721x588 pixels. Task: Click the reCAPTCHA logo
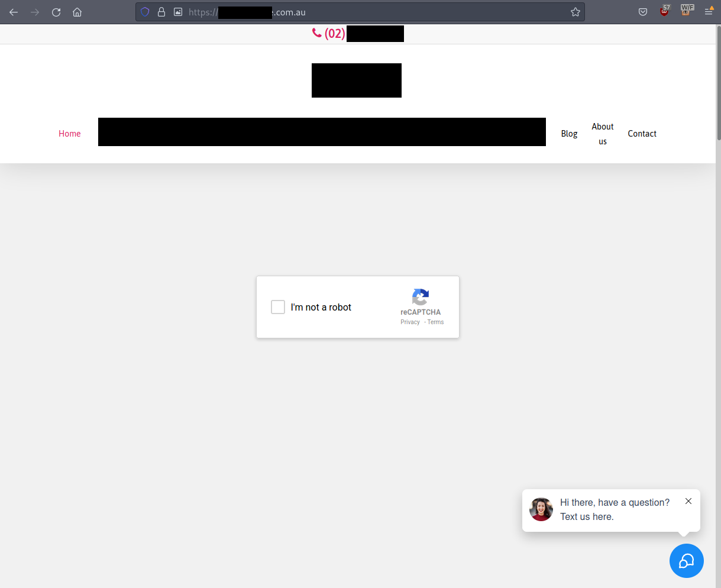click(x=421, y=297)
